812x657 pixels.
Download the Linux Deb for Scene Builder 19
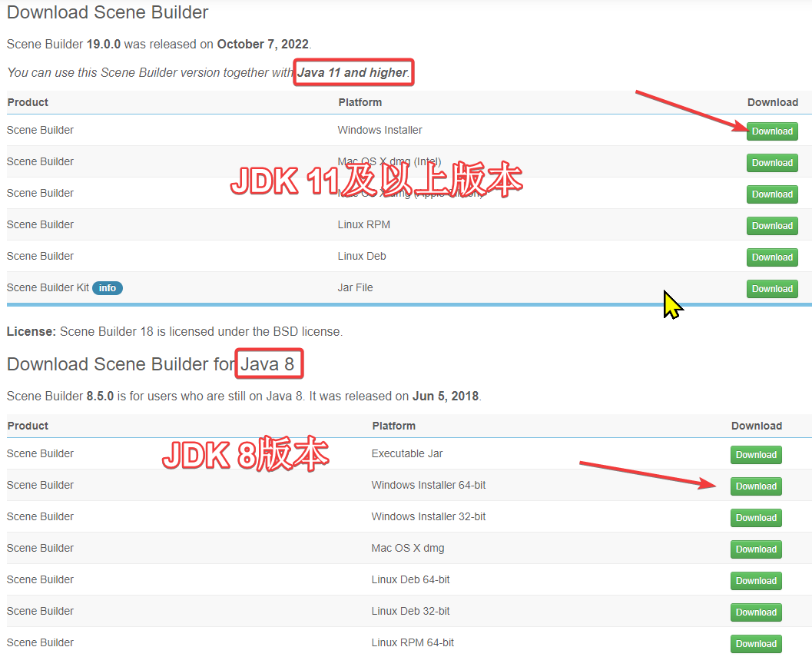(771, 257)
